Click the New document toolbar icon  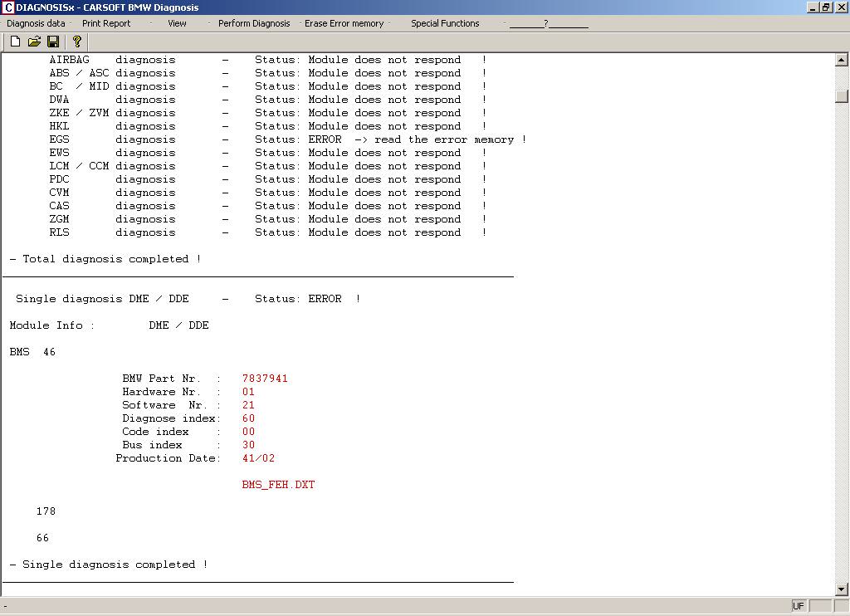click(15, 42)
